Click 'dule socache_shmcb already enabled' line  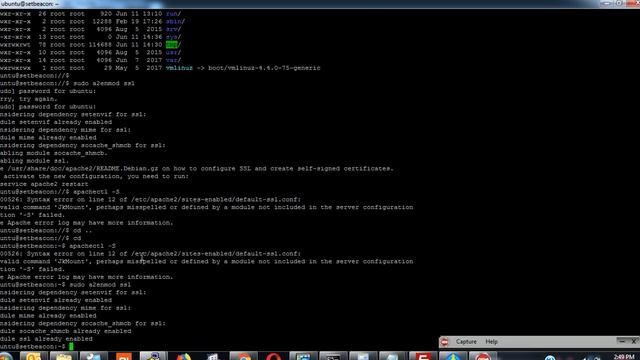click(66, 331)
